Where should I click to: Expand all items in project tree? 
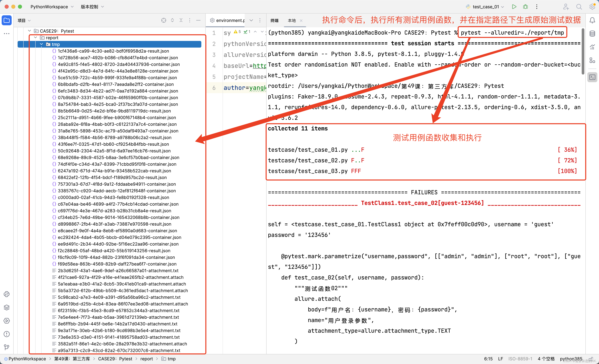[172, 20]
